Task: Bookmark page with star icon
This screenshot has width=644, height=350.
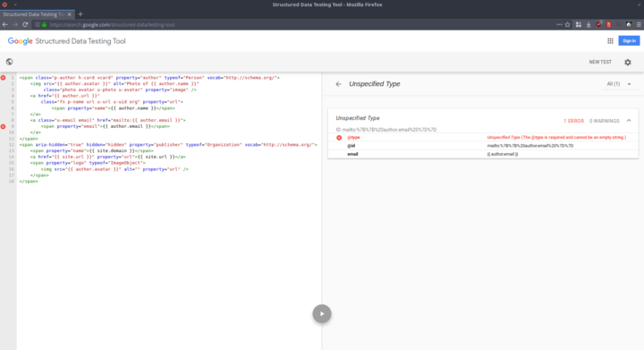Action: tap(568, 25)
